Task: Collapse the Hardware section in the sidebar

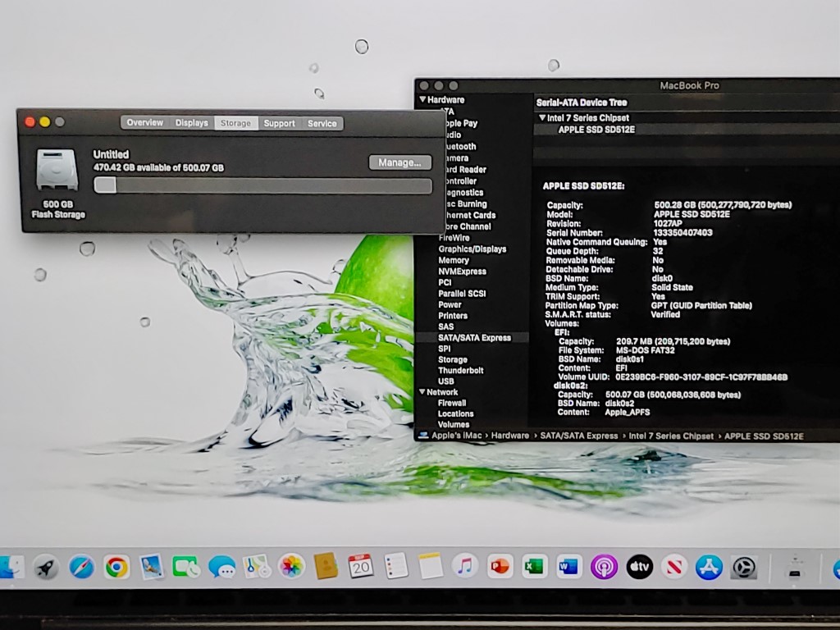Action: [x=422, y=99]
